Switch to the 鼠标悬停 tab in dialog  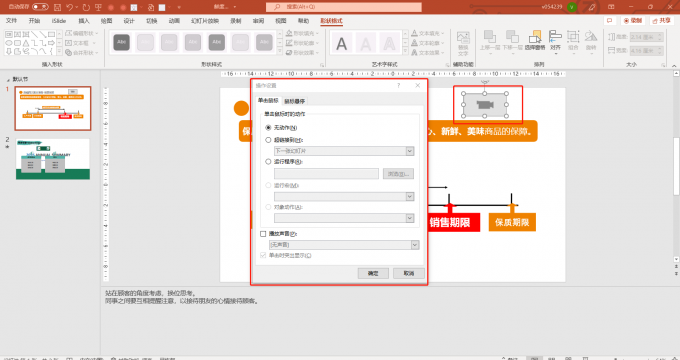(294, 101)
